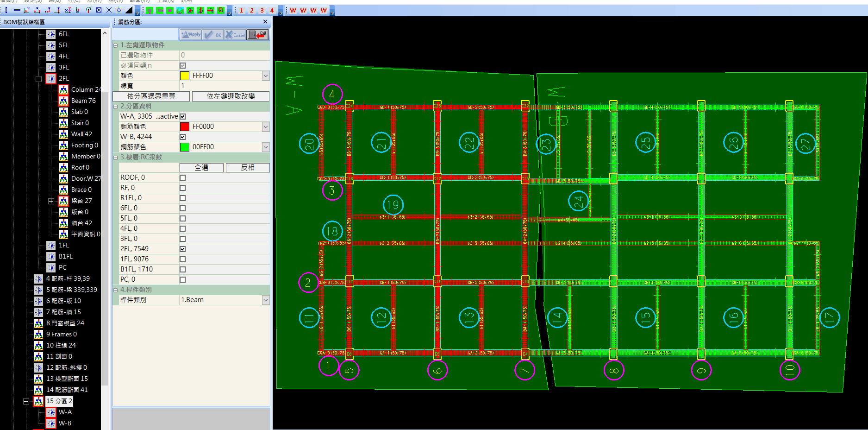The image size is (868, 430).
Task: Select the Slab 0 tree item
Action: tap(80, 112)
